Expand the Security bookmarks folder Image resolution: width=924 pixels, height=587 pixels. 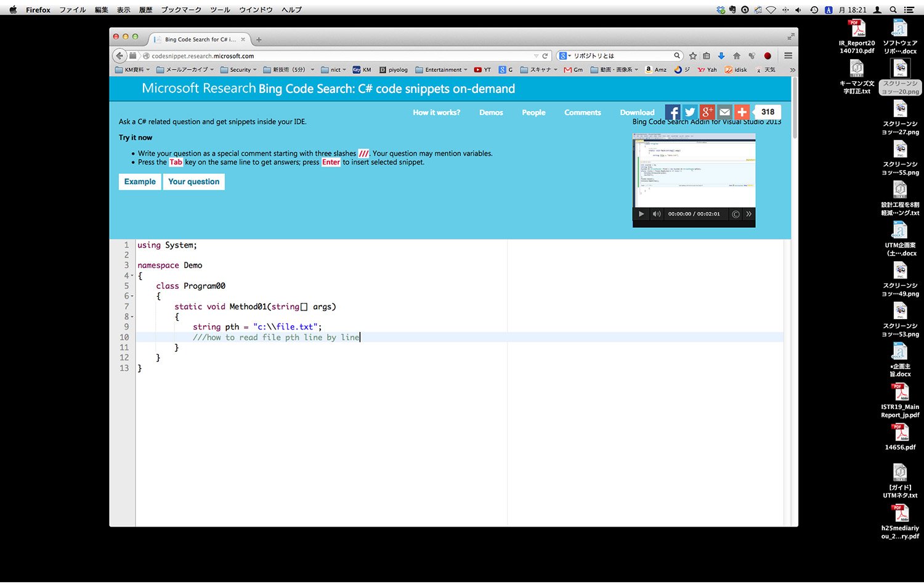point(238,70)
